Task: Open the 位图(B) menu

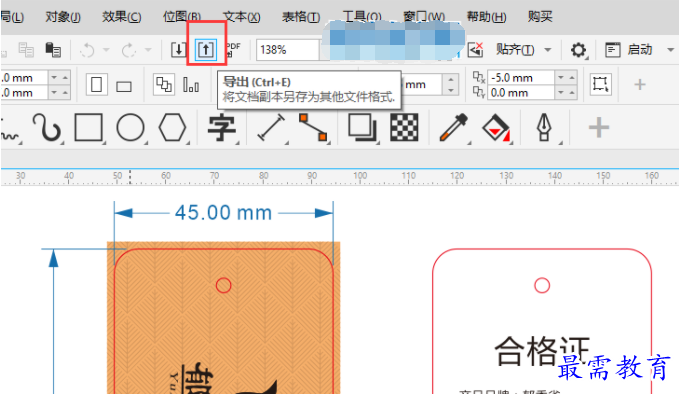Action: (182, 16)
